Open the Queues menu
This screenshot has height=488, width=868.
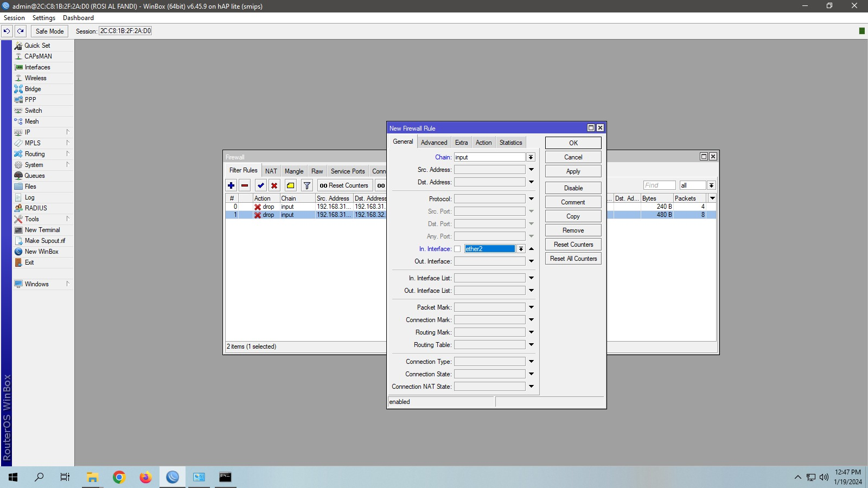tap(34, 176)
